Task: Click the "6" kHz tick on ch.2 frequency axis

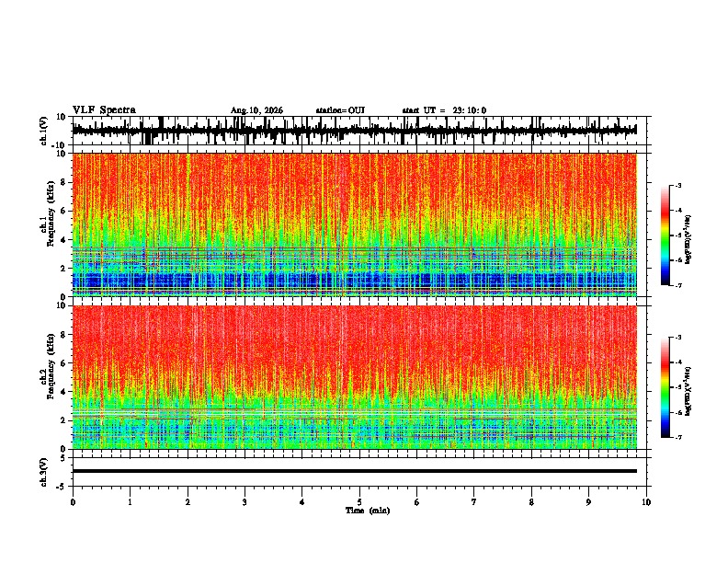Action: (64, 362)
